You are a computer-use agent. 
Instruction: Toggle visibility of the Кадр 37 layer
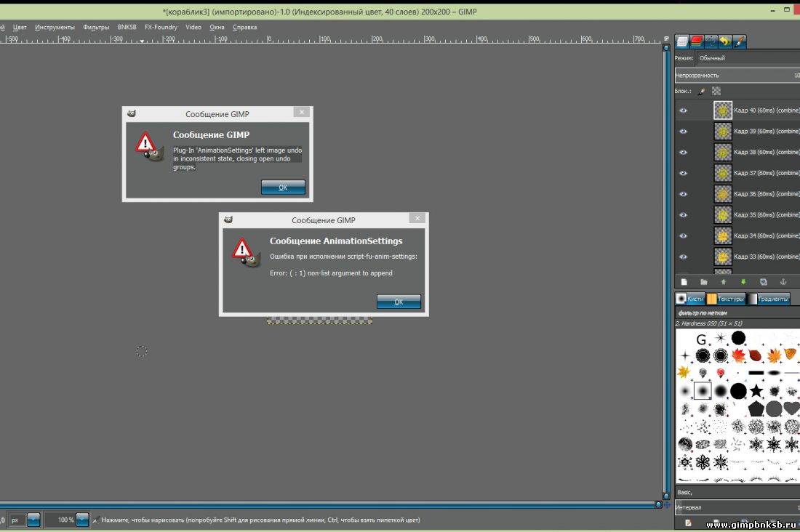tap(683, 173)
